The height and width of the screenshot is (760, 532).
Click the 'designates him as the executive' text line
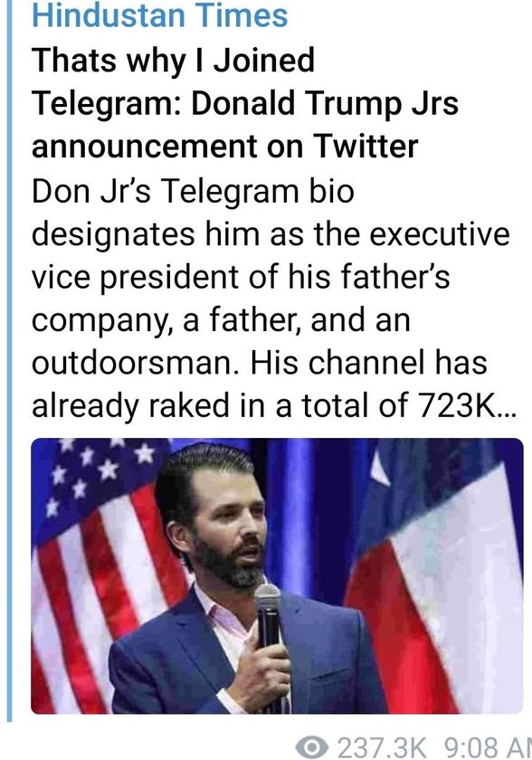(271, 234)
